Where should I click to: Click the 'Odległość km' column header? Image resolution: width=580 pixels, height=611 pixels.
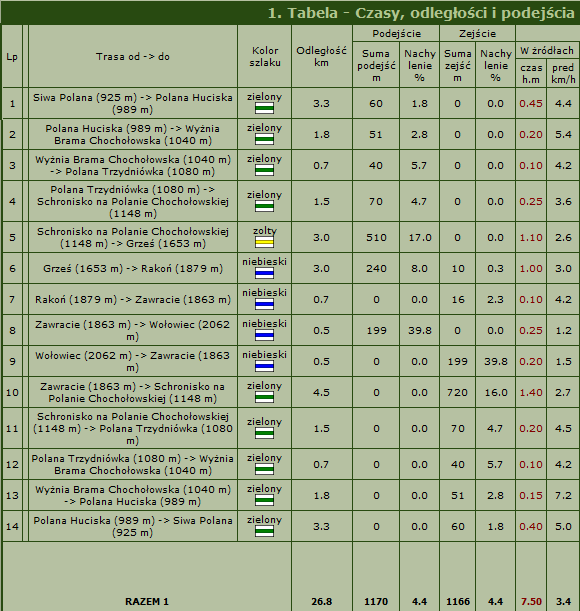point(322,57)
